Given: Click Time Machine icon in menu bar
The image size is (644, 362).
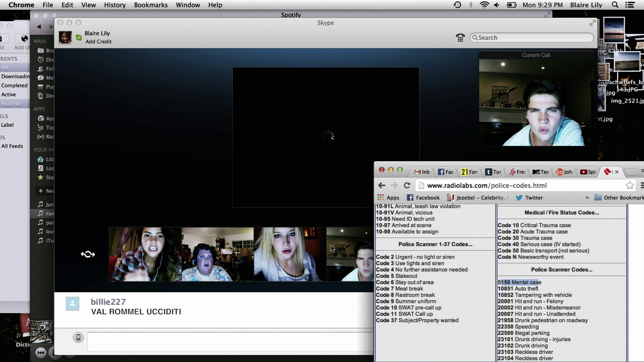Looking at the screenshot, I should click(x=457, y=5).
